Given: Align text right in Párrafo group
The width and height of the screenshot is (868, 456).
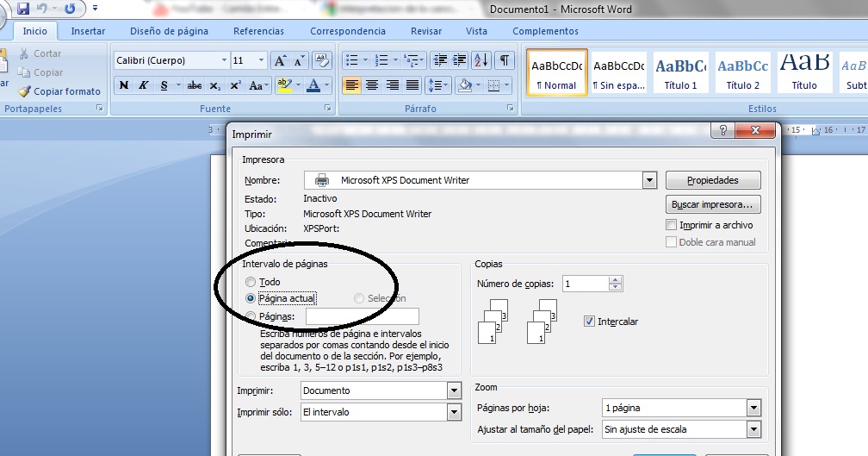Looking at the screenshot, I should [x=393, y=85].
